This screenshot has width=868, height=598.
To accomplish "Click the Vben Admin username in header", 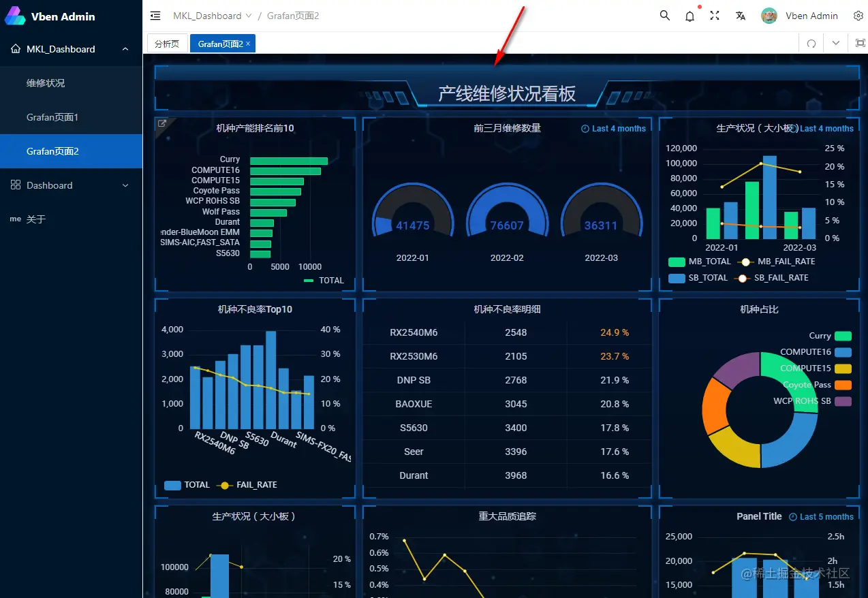I will click(811, 16).
